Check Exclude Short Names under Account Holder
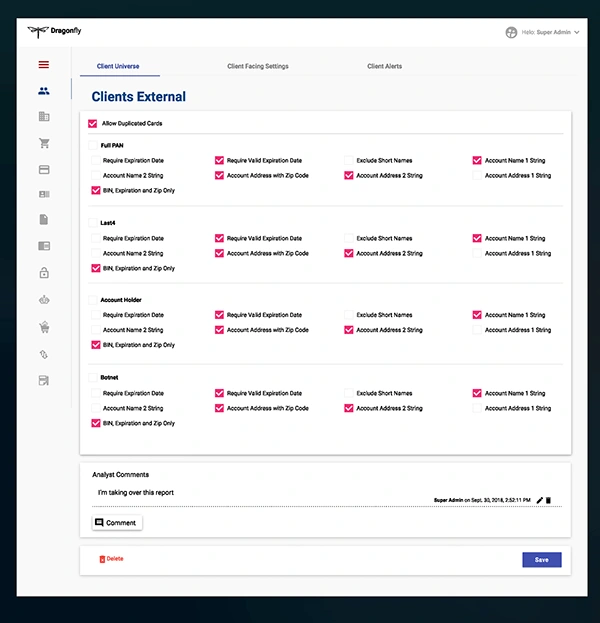Image resolution: width=600 pixels, height=623 pixels. coord(348,315)
